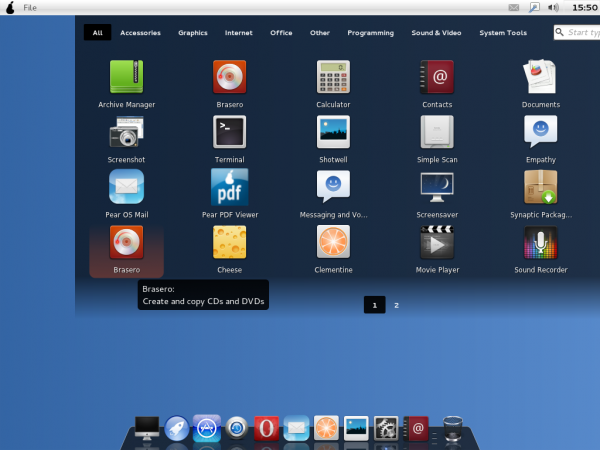Click the rocket launcher icon in dock

point(177,428)
